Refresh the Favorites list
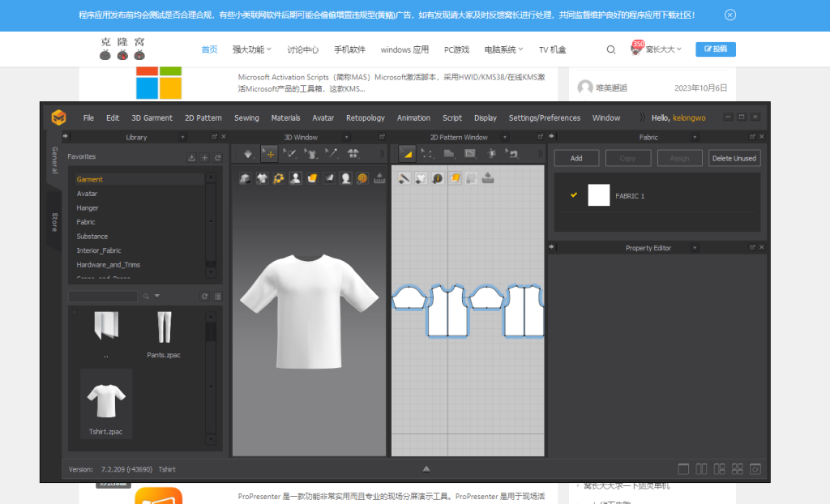This screenshot has width=830, height=504. tap(217, 158)
